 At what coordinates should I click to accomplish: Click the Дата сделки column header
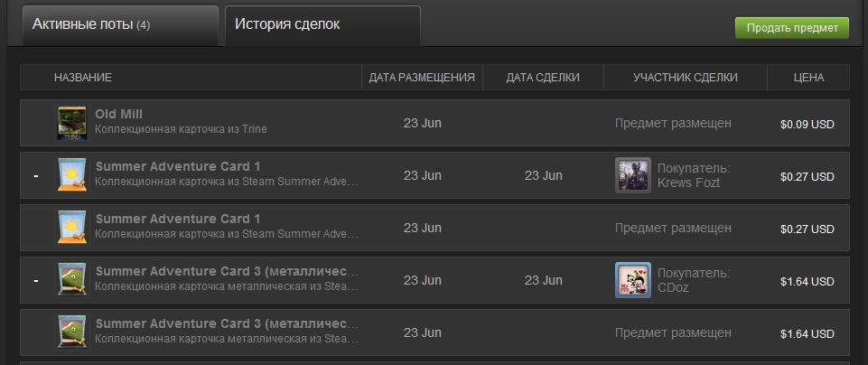tap(543, 78)
